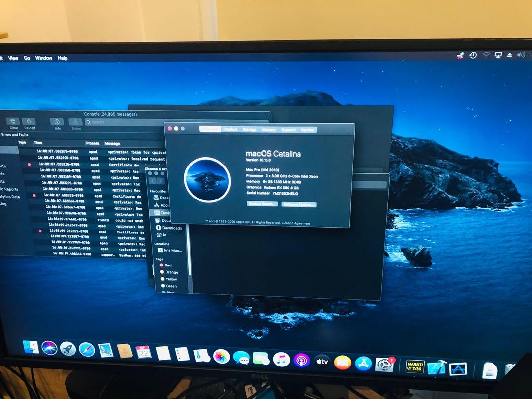Go back in file chooser dialog
532x399 pixels.
pyautogui.click(x=153, y=181)
